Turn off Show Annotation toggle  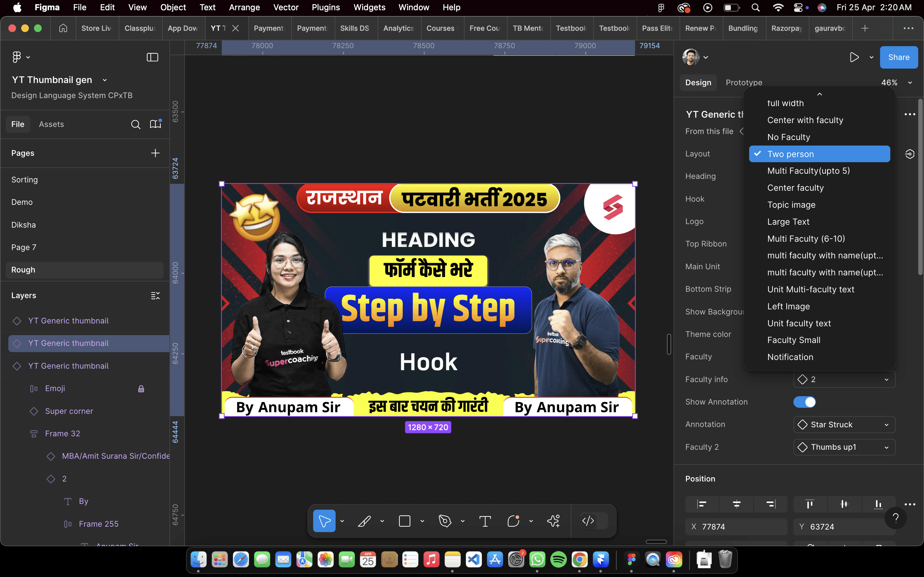click(x=805, y=402)
